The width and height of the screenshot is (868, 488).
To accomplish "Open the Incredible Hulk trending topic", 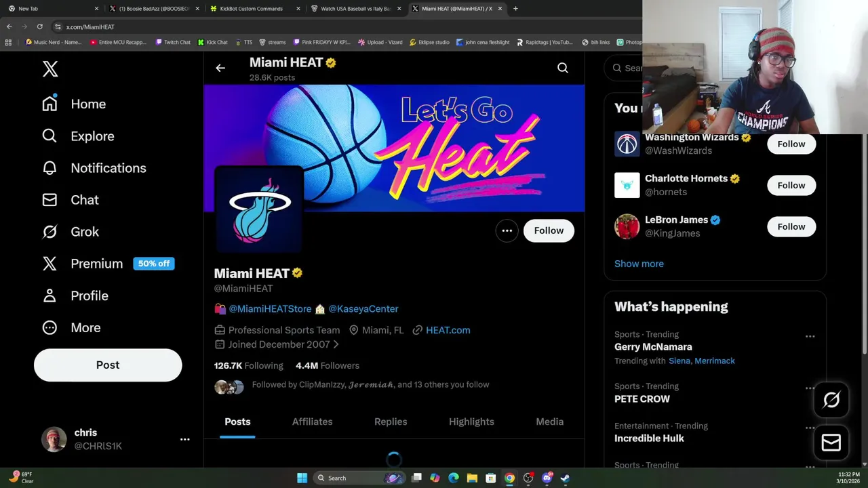I will (649, 439).
